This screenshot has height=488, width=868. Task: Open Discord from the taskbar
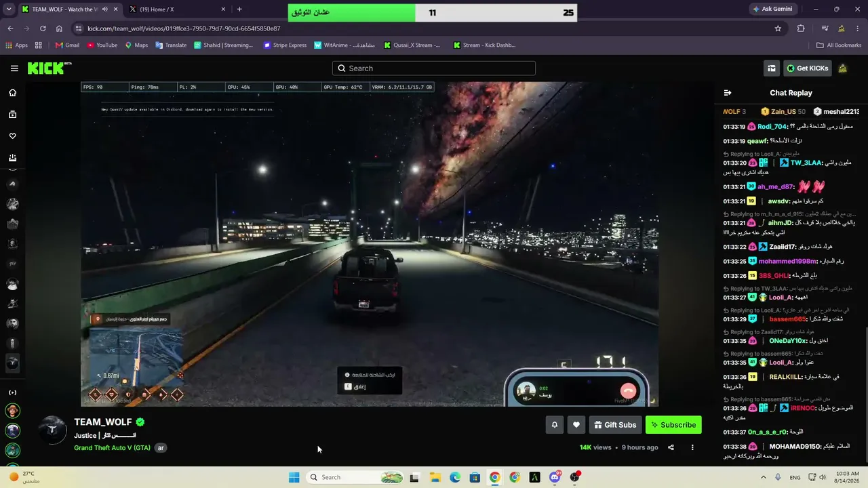(x=555, y=477)
